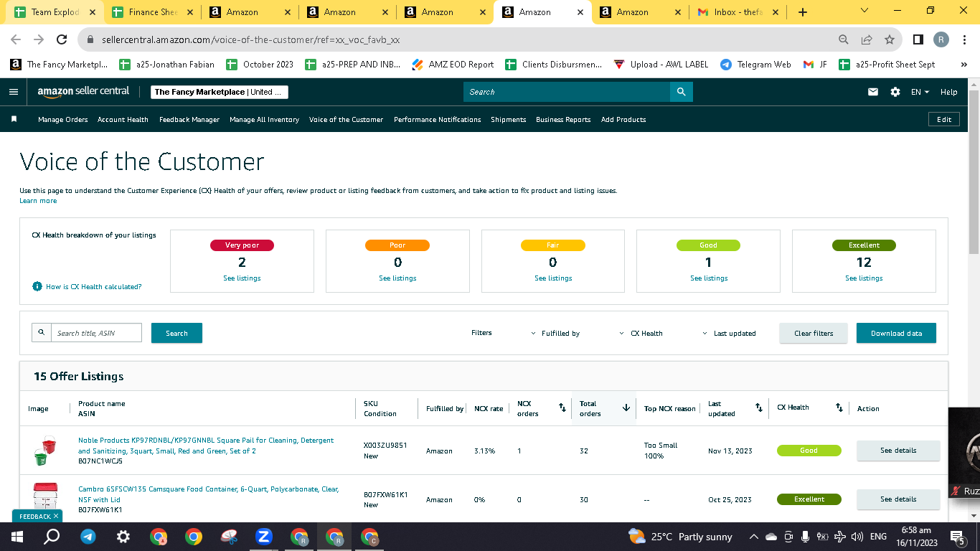
Task: Open Telegram from the Windows taskbar
Action: [88, 537]
